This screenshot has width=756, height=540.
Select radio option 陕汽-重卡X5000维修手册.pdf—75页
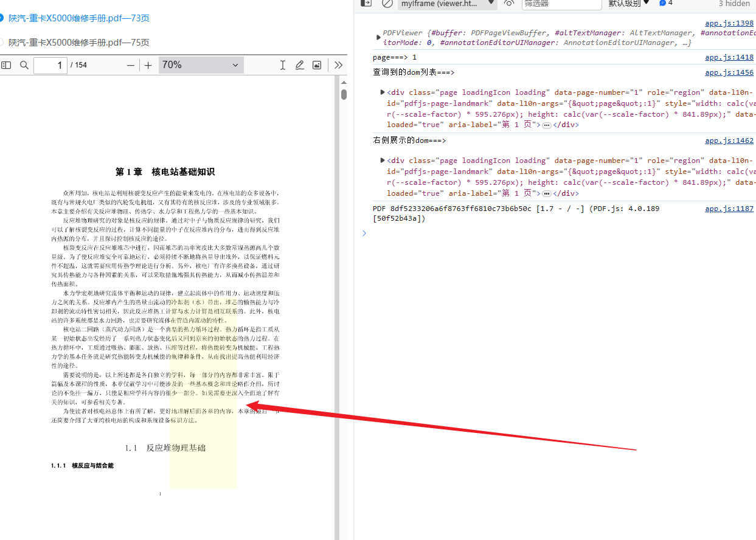pos(2,43)
